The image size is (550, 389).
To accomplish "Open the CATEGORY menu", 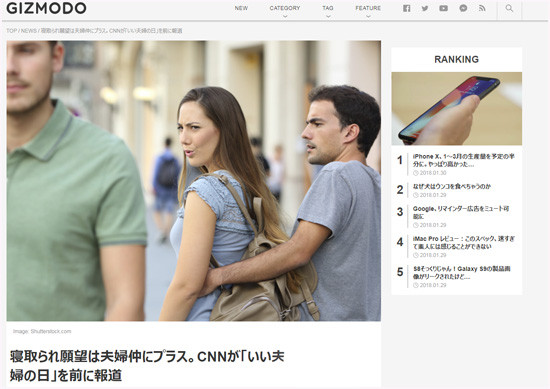I will pos(284,8).
